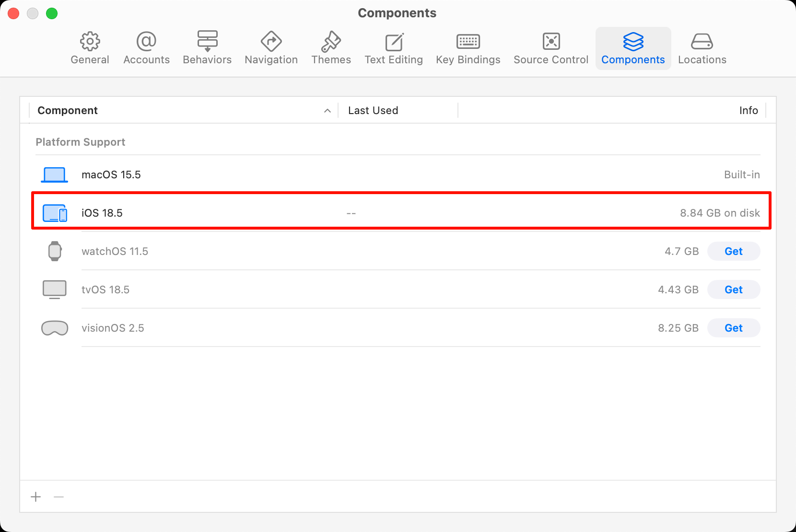Image resolution: width=796 pixels, height=532 pixels.
Task: Click the macOS 15.5 laptop icon
Action: (55, 175)
